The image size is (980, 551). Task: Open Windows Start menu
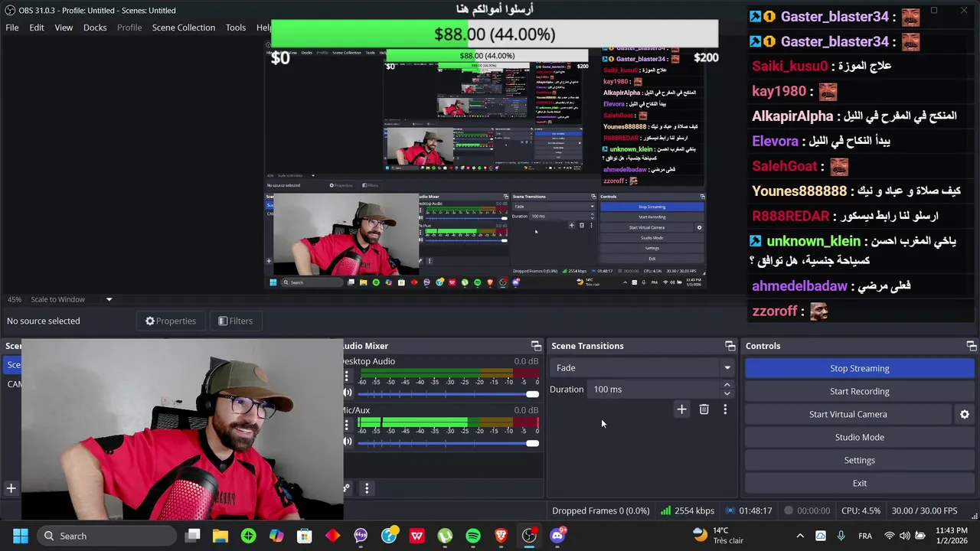(21, 536)
